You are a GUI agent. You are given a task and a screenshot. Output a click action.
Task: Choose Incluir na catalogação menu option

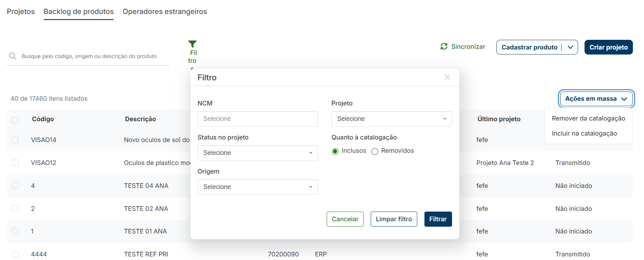click(x=584, y=133)
